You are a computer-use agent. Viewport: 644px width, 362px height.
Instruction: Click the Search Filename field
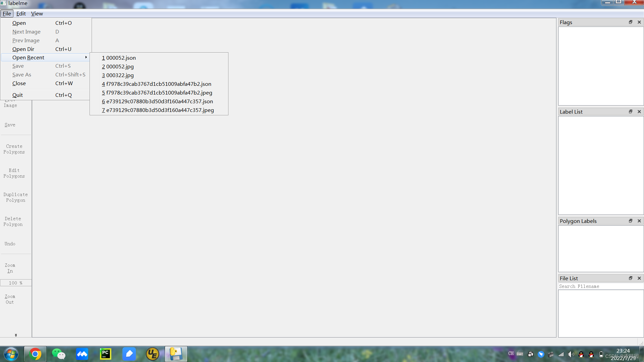pos(600,286)
